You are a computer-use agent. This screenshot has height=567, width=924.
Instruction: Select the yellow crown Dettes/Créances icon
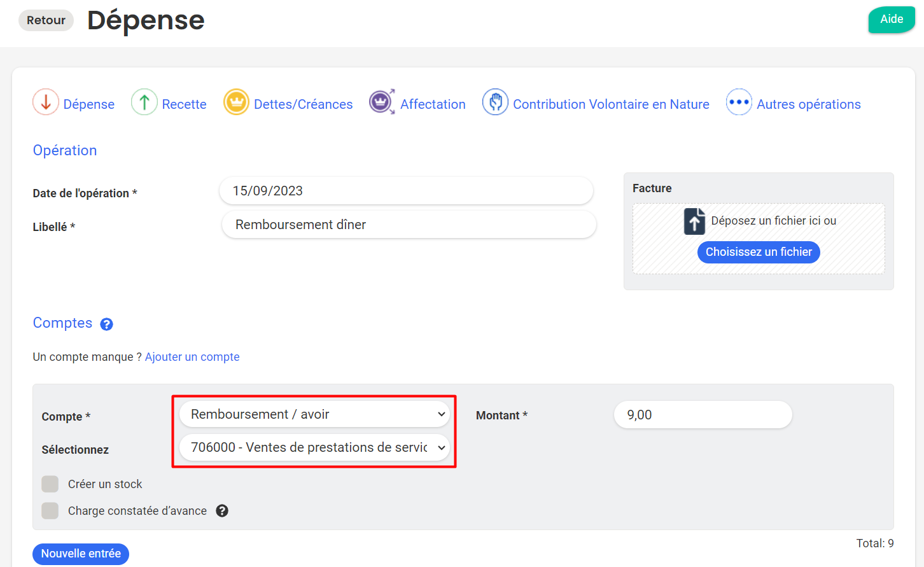(x=236, y=102)
